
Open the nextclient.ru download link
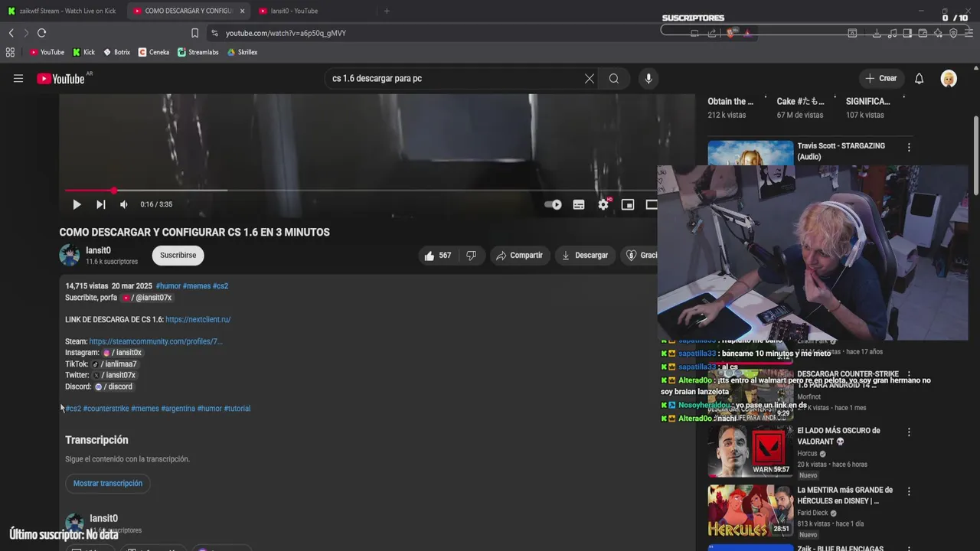point(198,320)
